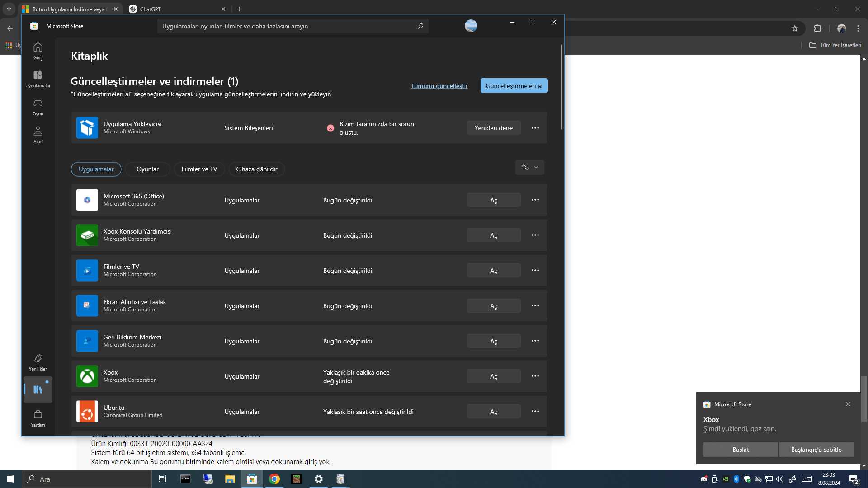
Task: Select the Oyunlar filter chip
Action: coord(147,169)
